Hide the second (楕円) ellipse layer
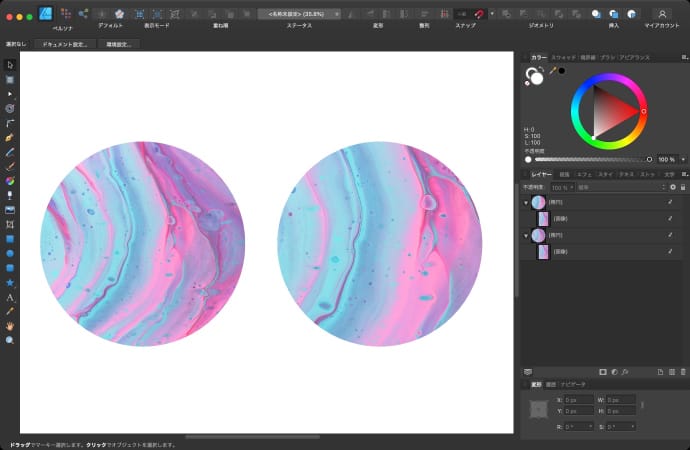The image size is (690, 450). click(670, 235)
